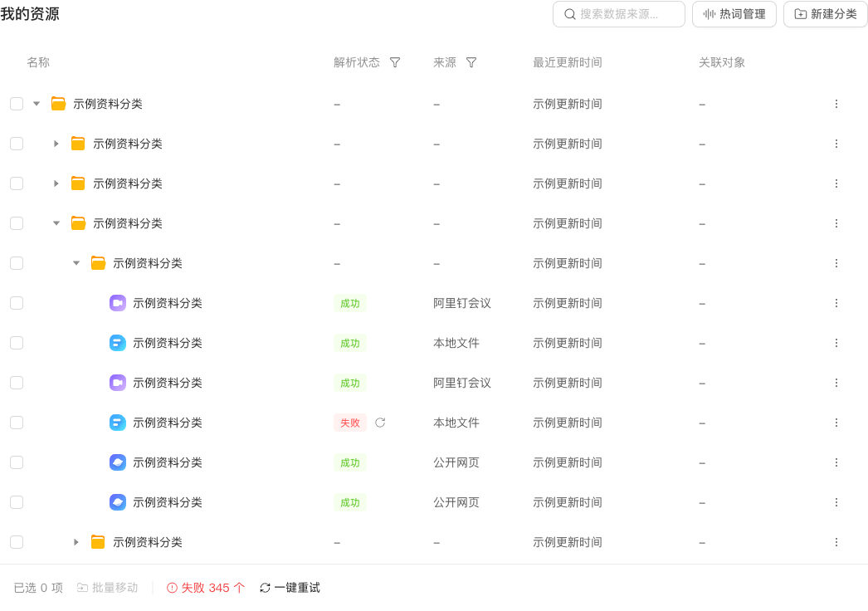
Task: Click the red warning icon before 失败 345 个
Action: tap(172, 588)
